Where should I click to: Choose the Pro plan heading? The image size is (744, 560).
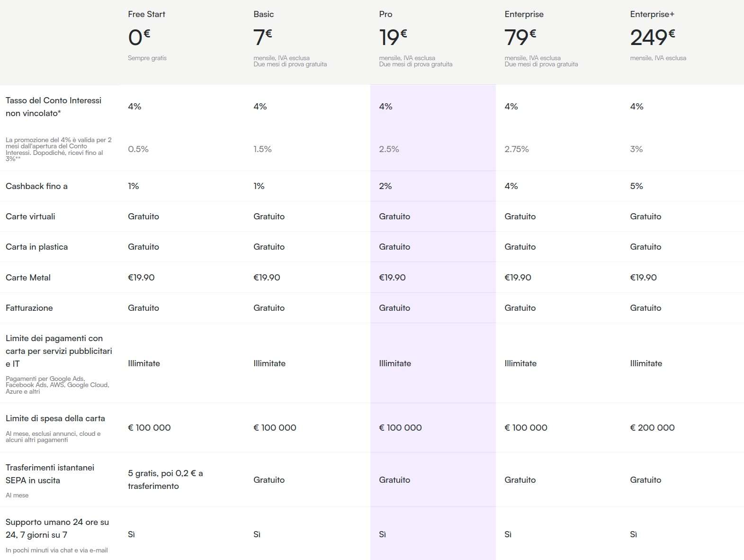point(385,14)
